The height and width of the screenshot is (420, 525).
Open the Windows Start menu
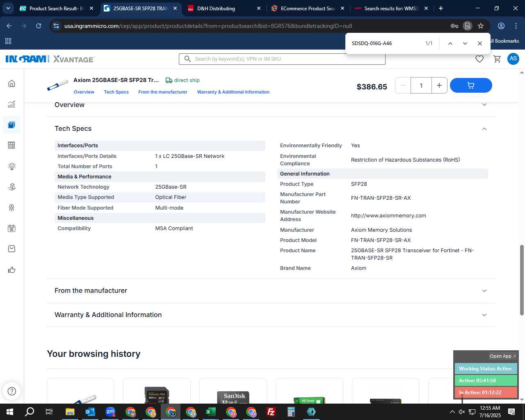click(x=10, y=412)
